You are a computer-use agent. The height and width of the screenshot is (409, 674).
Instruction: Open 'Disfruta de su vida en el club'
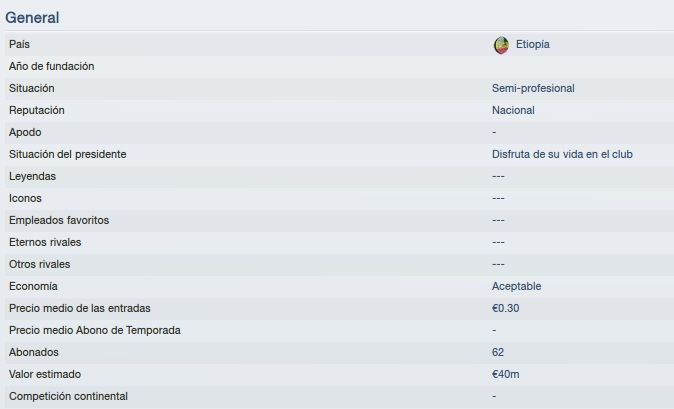562,154
